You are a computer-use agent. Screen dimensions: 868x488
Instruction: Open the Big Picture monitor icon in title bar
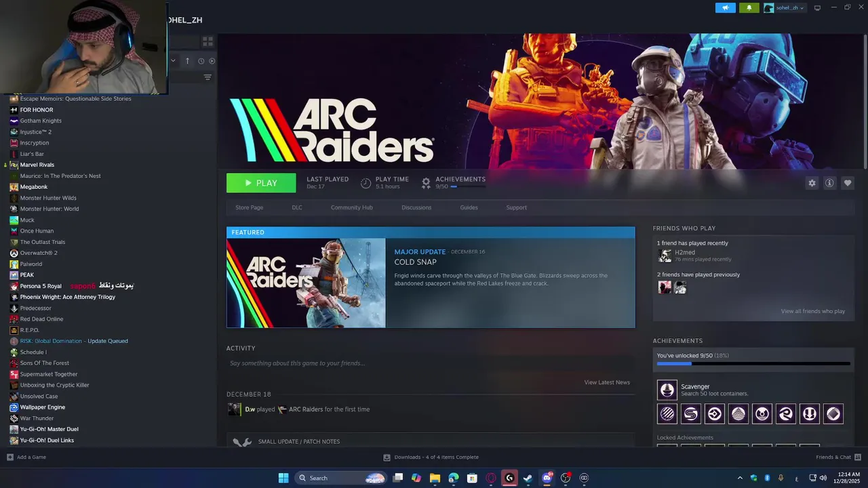(817, 7)
